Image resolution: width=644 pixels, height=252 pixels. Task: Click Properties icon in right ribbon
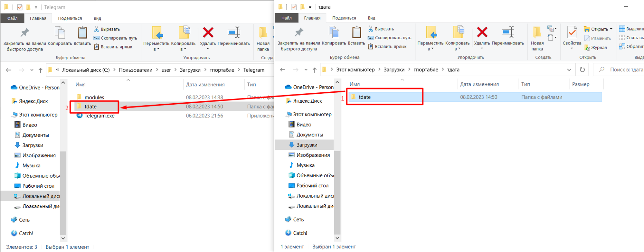coord(572,33)
